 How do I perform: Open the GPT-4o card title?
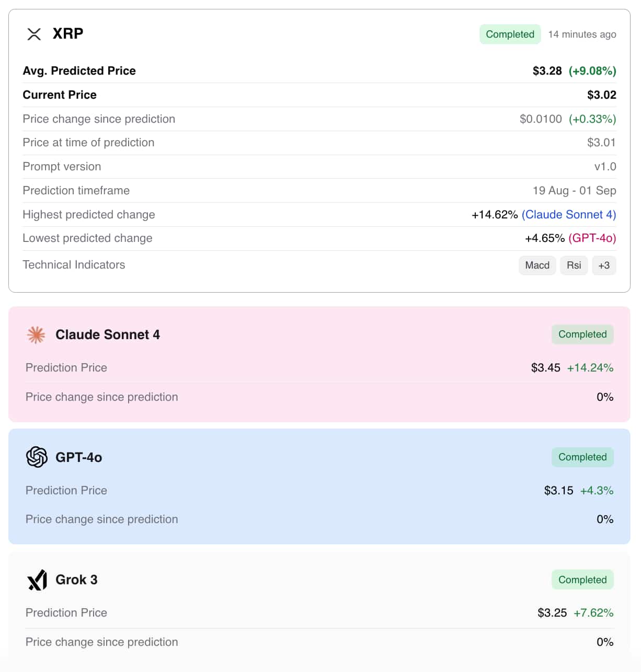coord(79,458)
